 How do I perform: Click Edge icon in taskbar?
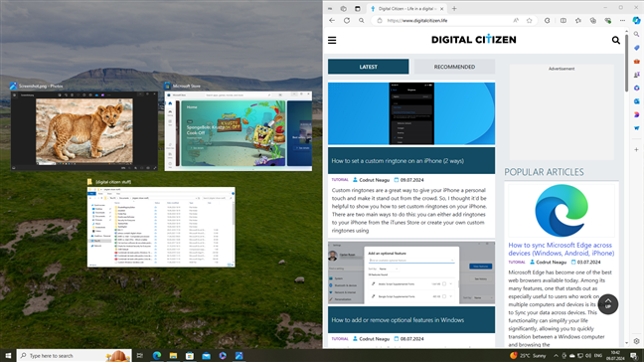point(156,355)
